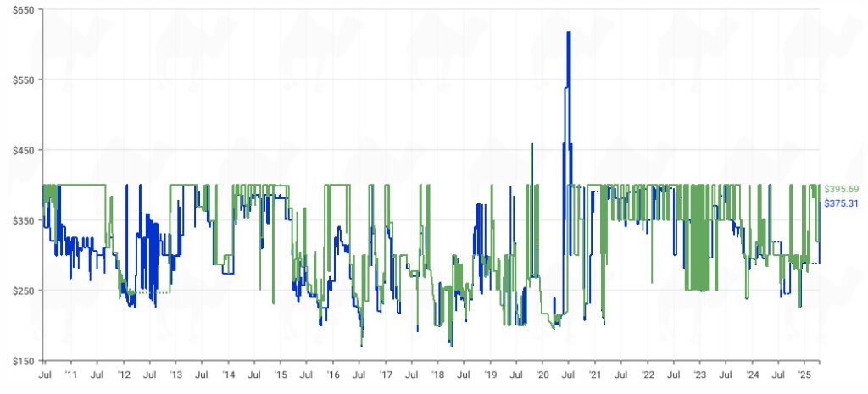The image size is (868, 394).
Task: Click the $150 y-axis label
Action: point(23,361)
